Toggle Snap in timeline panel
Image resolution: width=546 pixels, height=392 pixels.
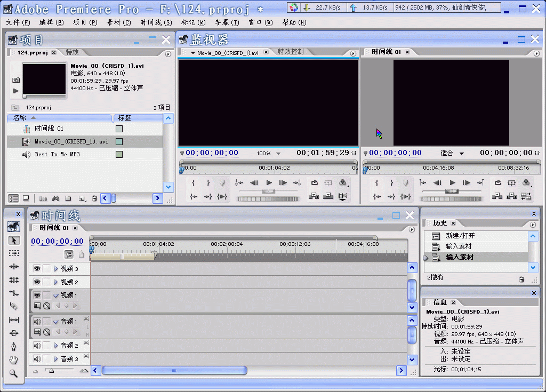pyautogui.click(x=69, y=254)
